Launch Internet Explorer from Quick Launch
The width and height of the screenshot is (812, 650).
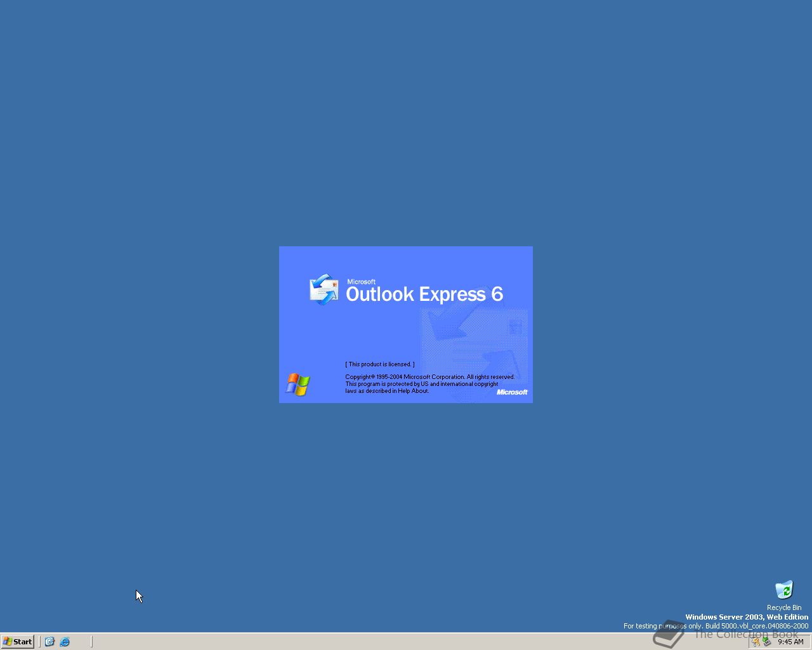tap(65, 642)
